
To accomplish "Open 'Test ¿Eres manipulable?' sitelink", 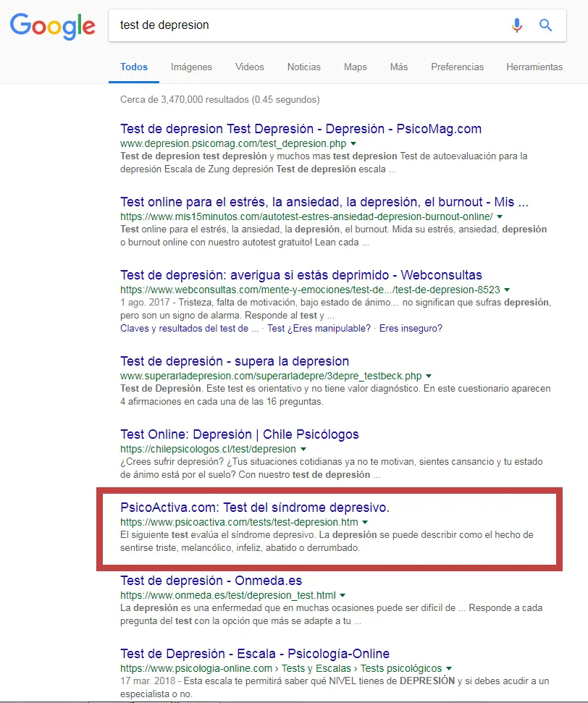I will tap(319, 328).
